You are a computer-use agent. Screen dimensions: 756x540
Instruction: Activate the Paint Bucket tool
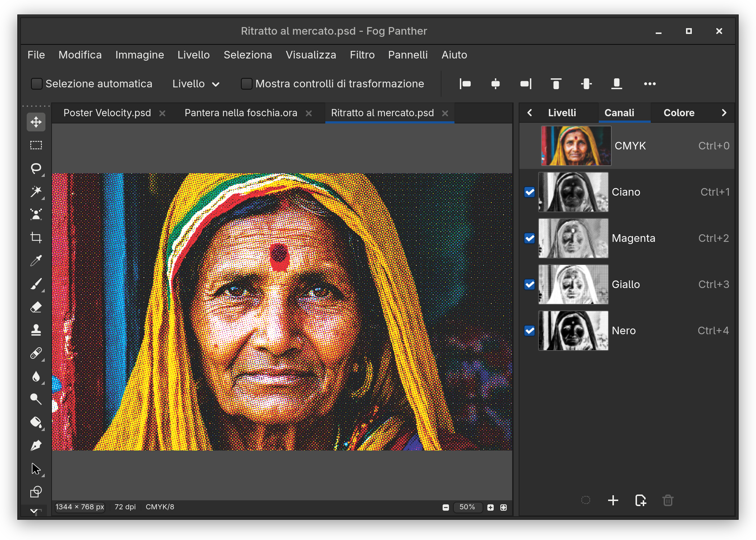[36, 422]
